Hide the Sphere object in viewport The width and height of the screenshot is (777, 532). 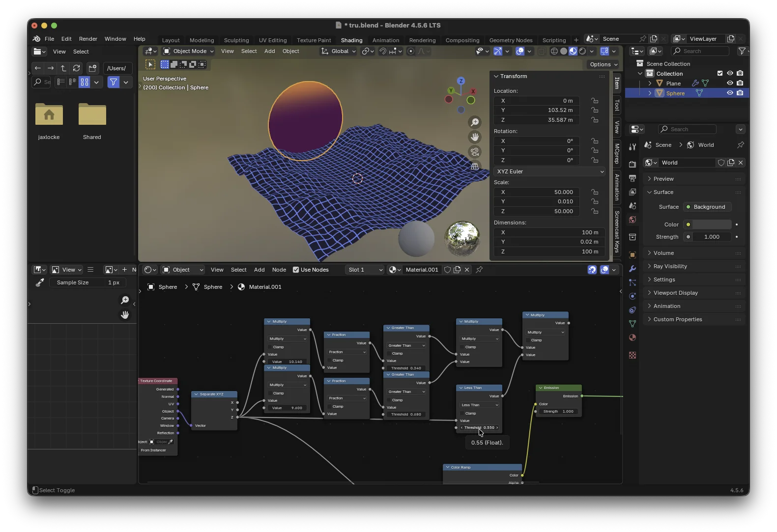pyautogui.click(x=730, y=93)
